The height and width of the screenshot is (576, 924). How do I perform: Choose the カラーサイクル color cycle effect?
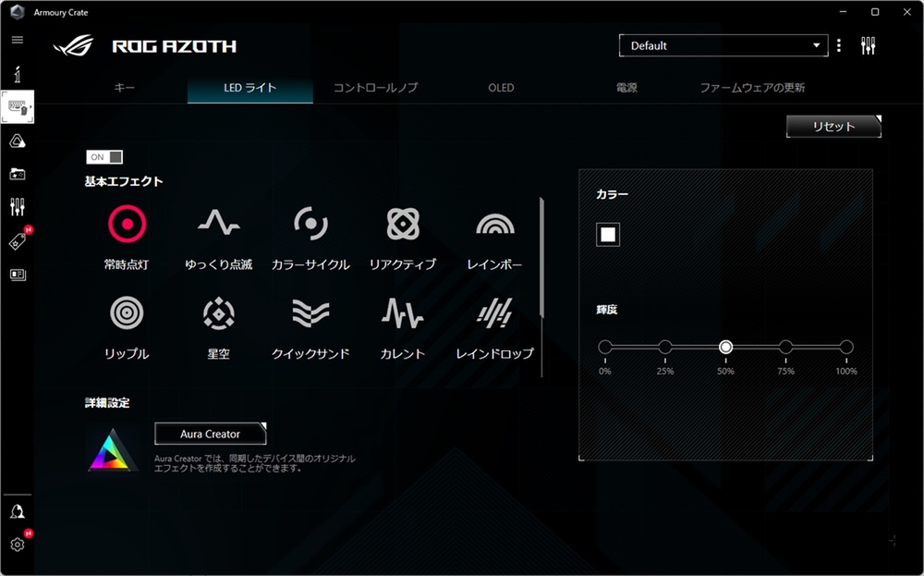(x=310, y=237)
